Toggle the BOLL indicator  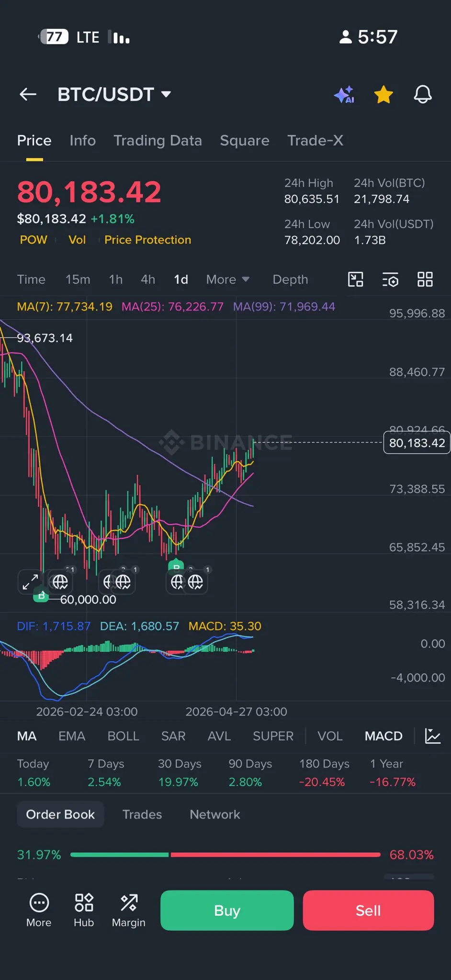point(123,736)
